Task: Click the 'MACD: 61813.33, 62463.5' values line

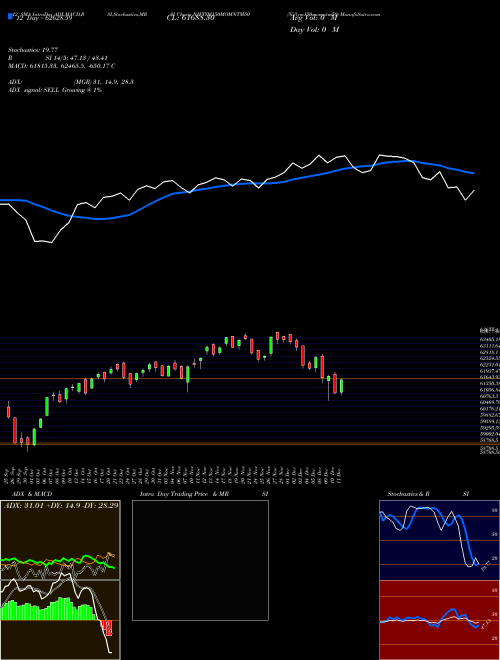Action: click(61, 66)
